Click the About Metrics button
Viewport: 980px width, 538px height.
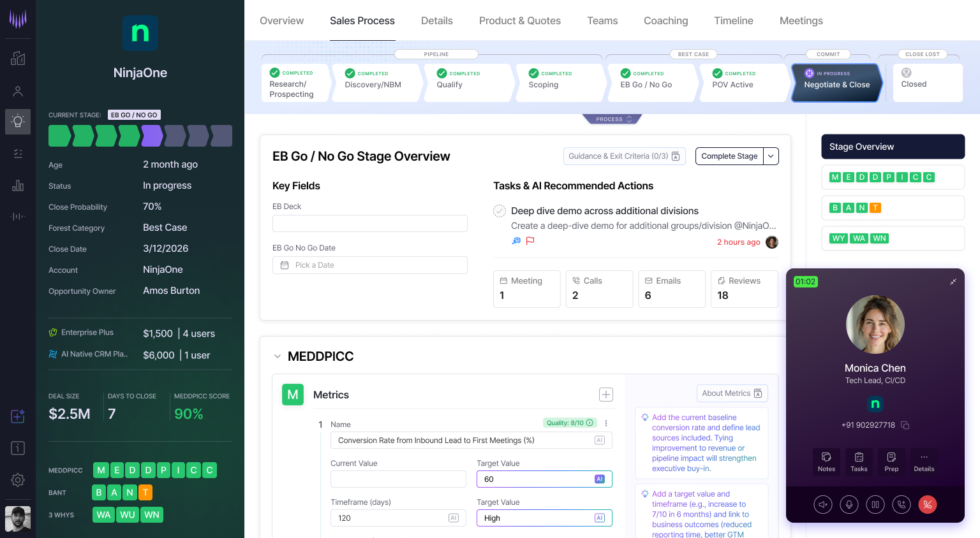[732, 393]
